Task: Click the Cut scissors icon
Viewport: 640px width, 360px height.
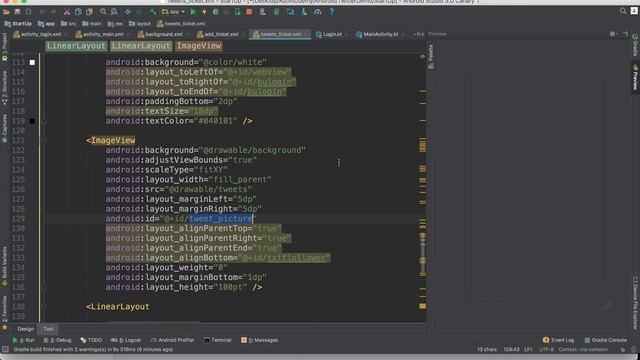Action: click(x=67, y=12)
